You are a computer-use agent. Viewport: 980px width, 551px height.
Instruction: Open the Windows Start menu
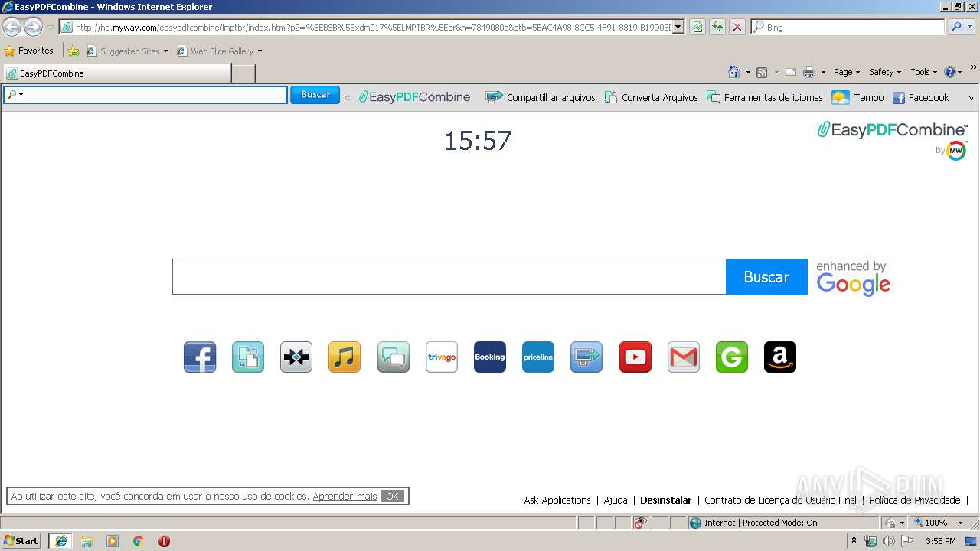pos(21,541)
